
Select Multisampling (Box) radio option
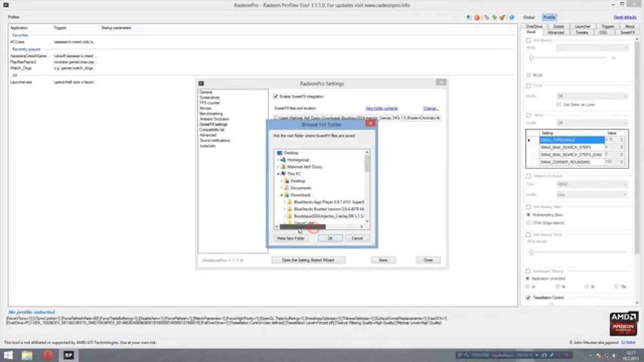click(528, 215)
